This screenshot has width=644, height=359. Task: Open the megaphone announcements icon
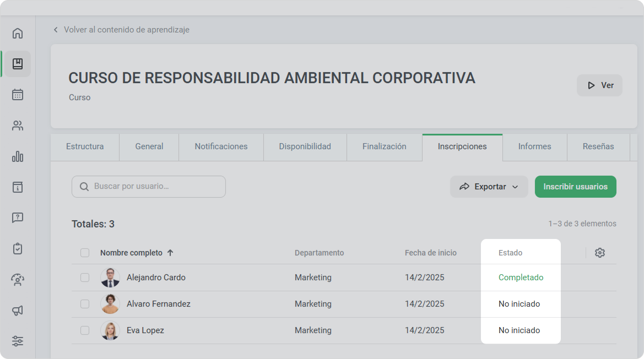tap(18, 311)
